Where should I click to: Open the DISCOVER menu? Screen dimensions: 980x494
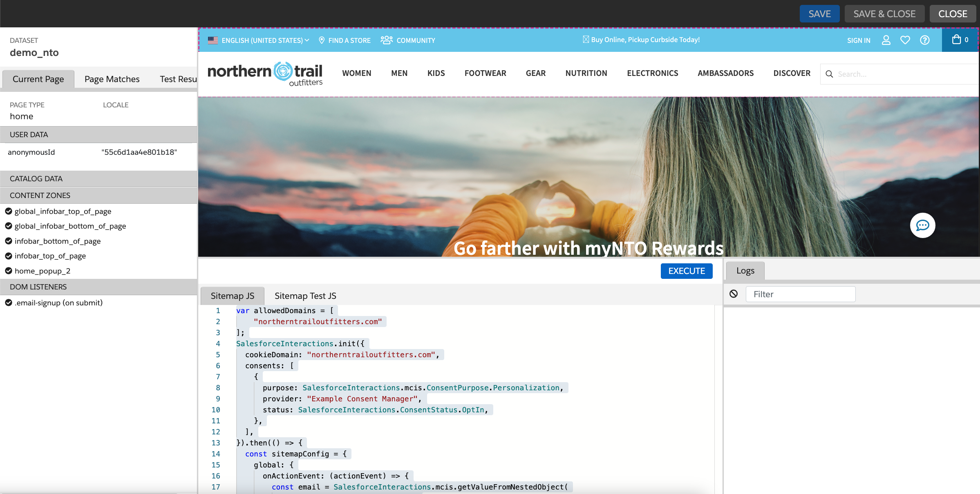(792, 73)
